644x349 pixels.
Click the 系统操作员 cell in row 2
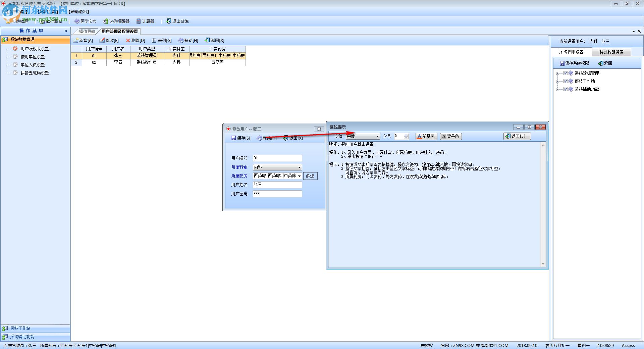[147, 62]
